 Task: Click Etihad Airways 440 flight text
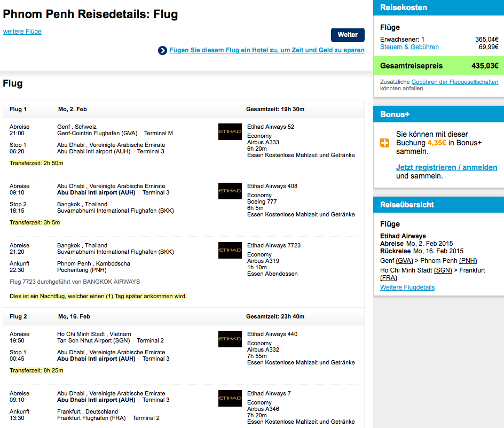tap(272, 334)
